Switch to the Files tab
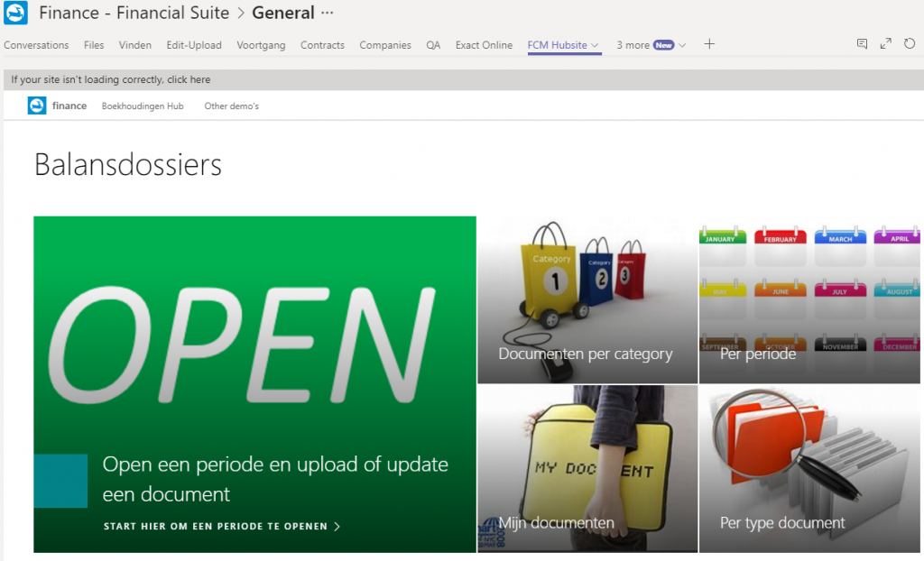The width and height of the screenshot is (924, 561). pos(94,45)
